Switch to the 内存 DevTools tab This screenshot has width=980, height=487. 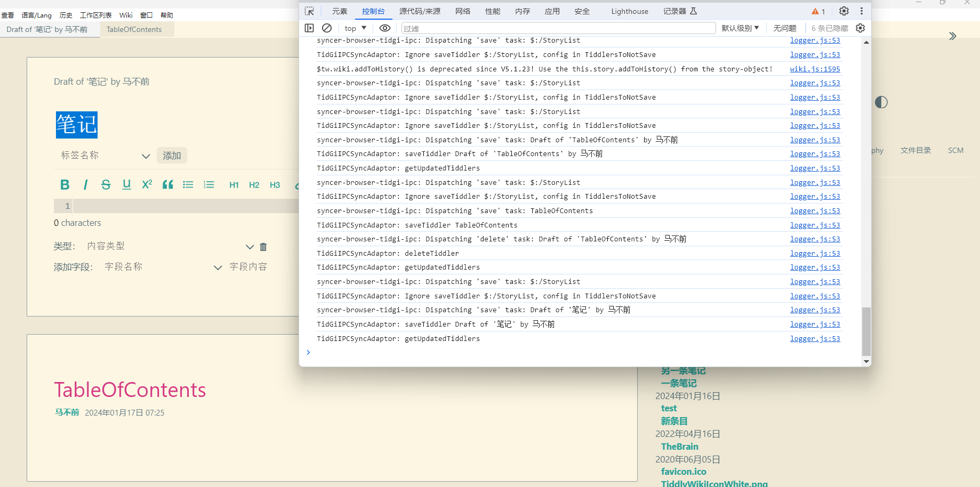click(523, 11)
